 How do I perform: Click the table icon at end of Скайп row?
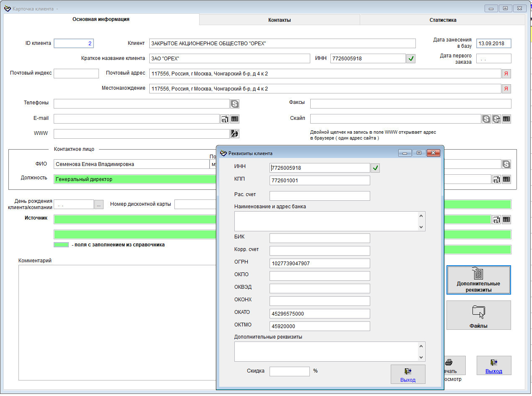tap(506, 119)
